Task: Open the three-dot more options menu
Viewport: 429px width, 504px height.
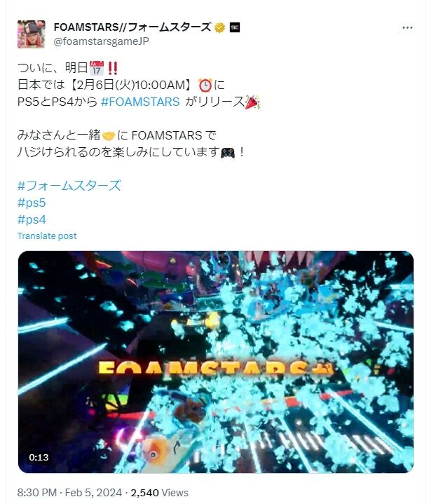Action: 407,28
